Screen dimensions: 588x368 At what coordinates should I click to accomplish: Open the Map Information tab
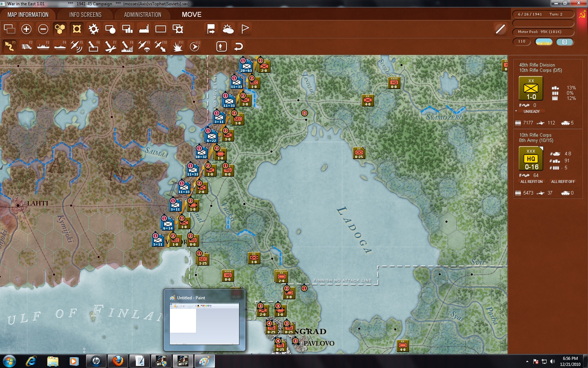coord(28,15)
